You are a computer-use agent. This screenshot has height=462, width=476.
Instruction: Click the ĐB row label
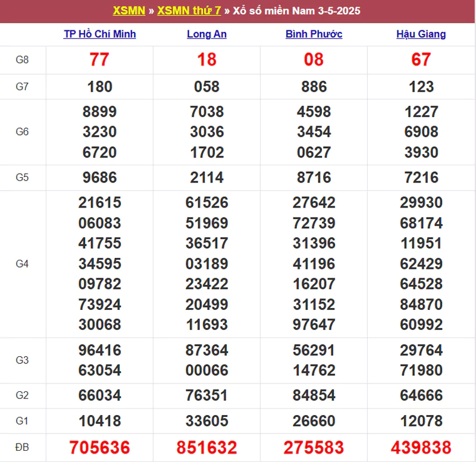(x=22, y=447)
